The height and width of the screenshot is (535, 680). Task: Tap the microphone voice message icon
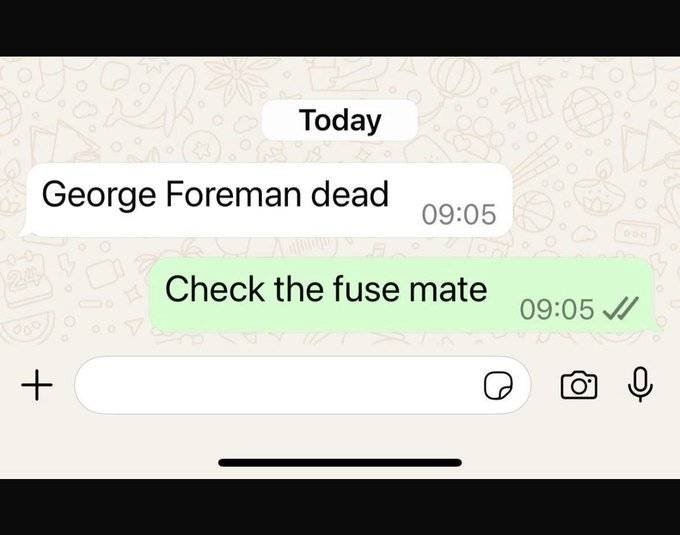point(641,385)
